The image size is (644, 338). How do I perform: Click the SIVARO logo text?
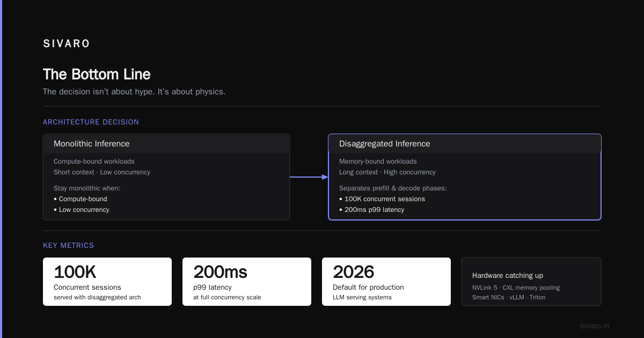[67, 44]
